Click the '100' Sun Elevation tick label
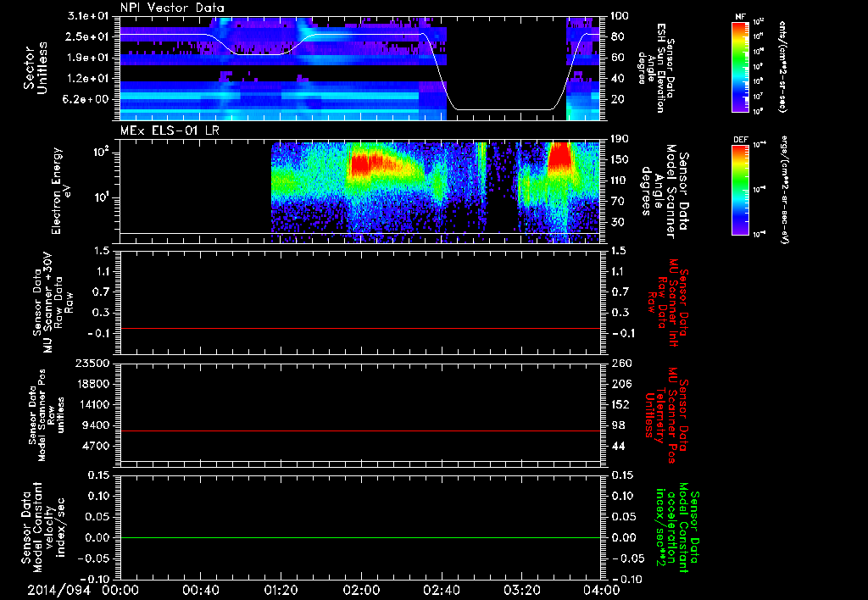868x600 pixels. tap(620, 16)
